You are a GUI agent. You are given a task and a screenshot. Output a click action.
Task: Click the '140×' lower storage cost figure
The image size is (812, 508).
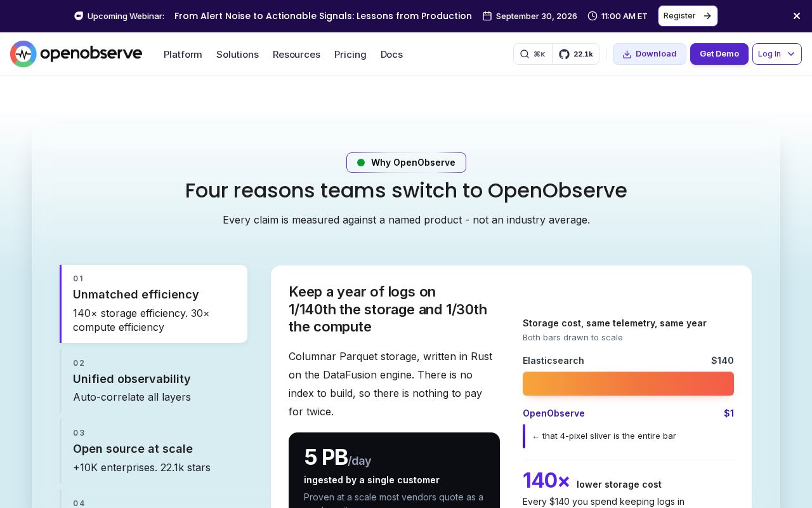(546, 481)
